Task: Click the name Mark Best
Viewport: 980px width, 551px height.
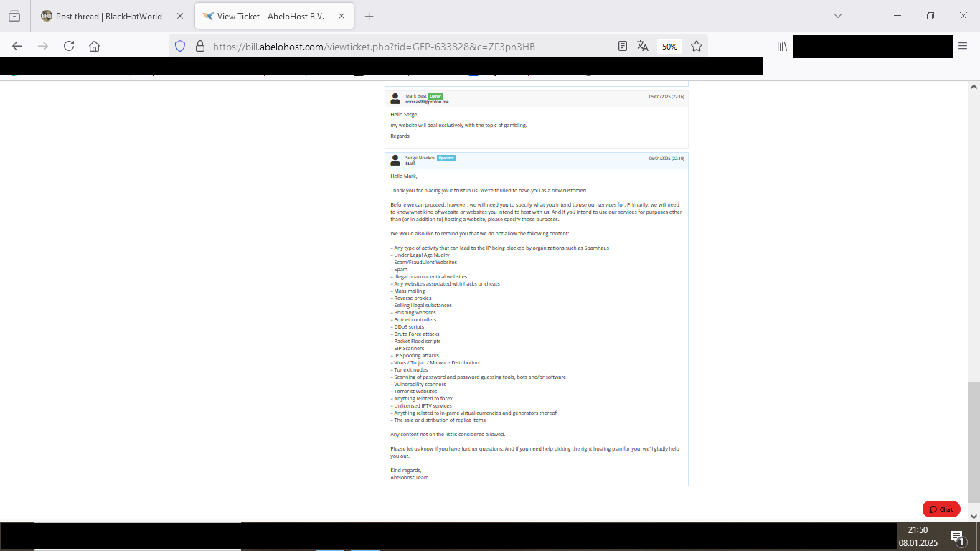Action: [x=416, y=96]
